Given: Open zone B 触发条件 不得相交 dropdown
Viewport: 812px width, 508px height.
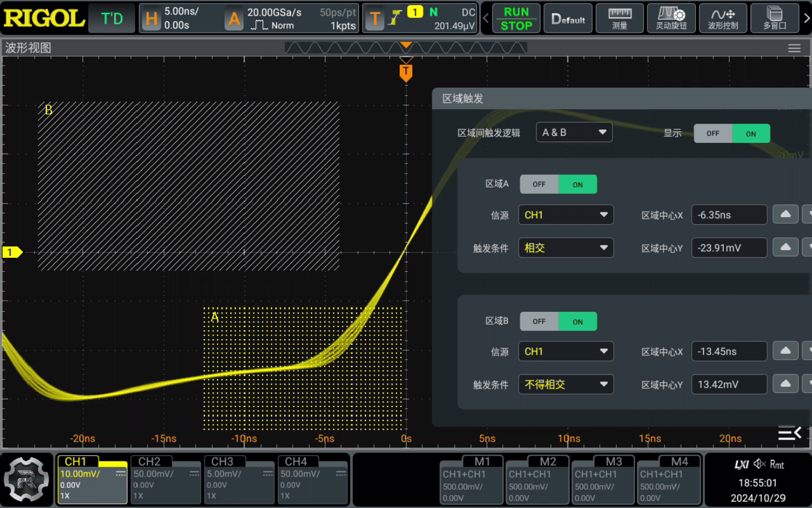Looking at the screenshot, I should (x=565, y=384).
